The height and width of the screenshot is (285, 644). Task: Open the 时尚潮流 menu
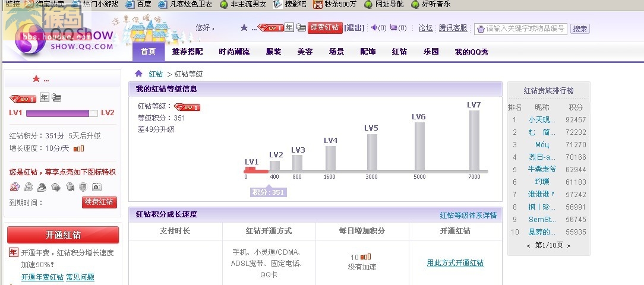point(234,52)
